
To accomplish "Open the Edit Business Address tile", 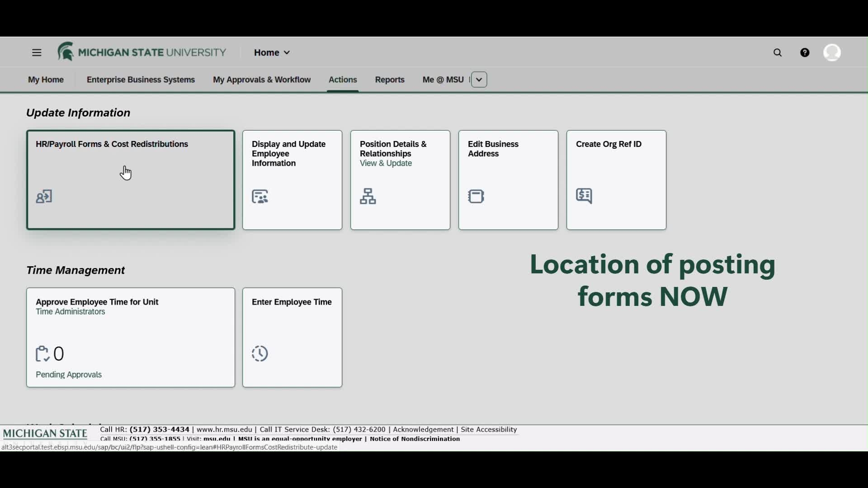I will pos(508,180).
